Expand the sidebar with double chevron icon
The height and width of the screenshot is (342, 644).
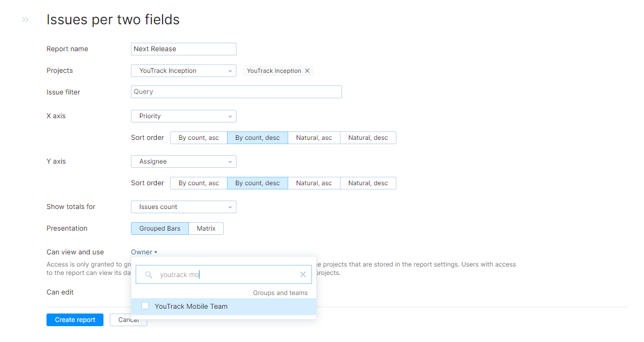pyautogui.click(x=25, y=20)
